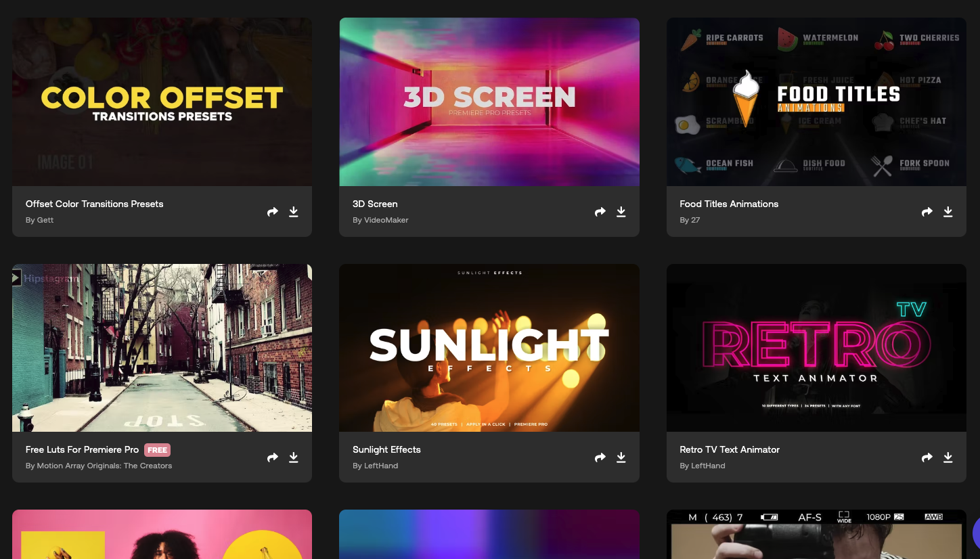Open the Retro TV Text Animator title

point(730,449)
